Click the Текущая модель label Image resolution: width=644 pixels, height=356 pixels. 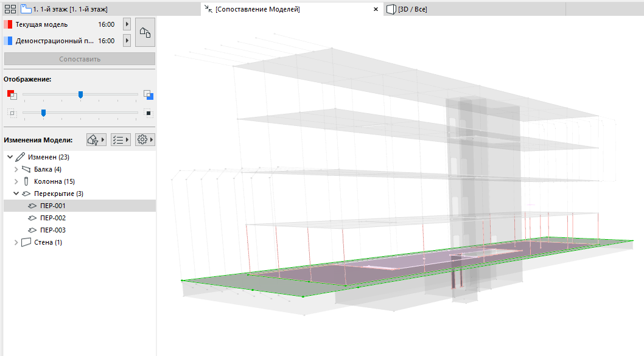(41, 24)
